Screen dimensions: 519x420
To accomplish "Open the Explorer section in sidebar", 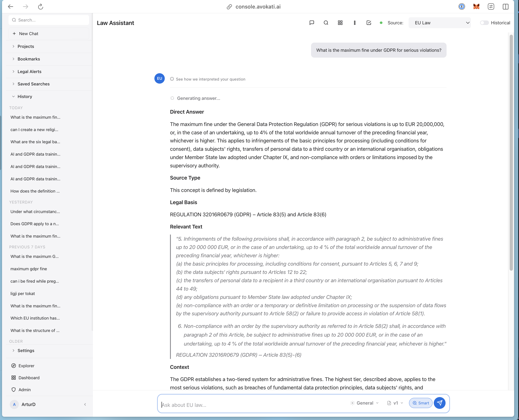I will click(x=26, y=366).
